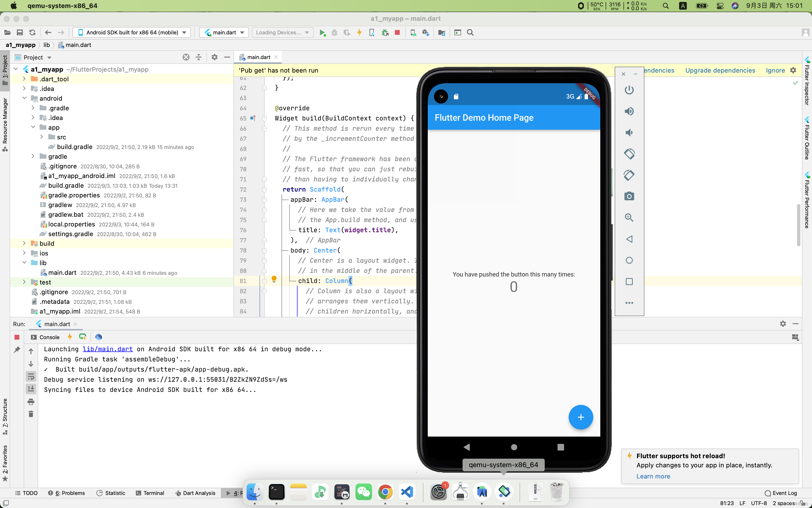This screenshot has width=812, height=508.
Task: Trigger Flutter Hot Reload lightning icon in toolbar
Action: (359, 33)
